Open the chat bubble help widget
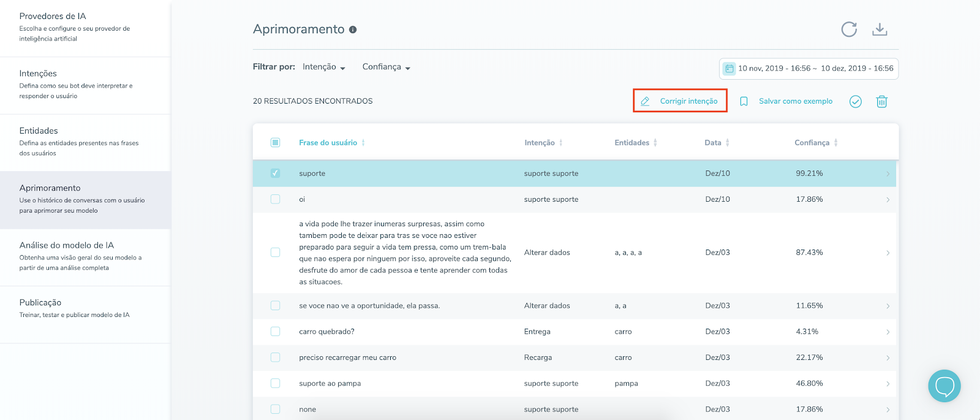The image size is (980, 420). coord(944,386)
